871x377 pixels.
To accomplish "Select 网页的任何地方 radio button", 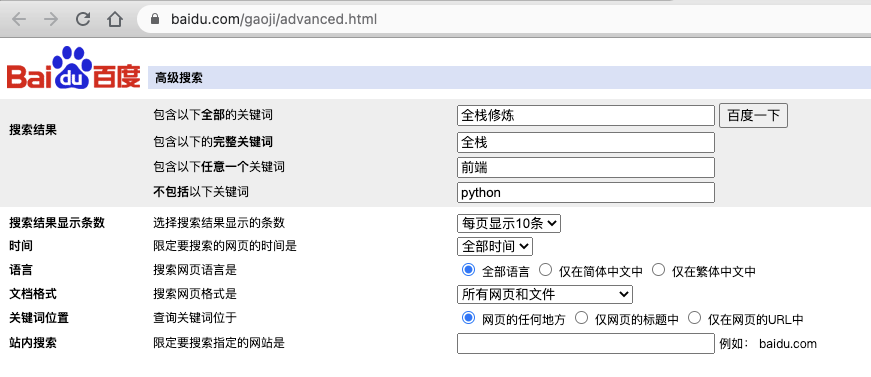I will [468, 318].
